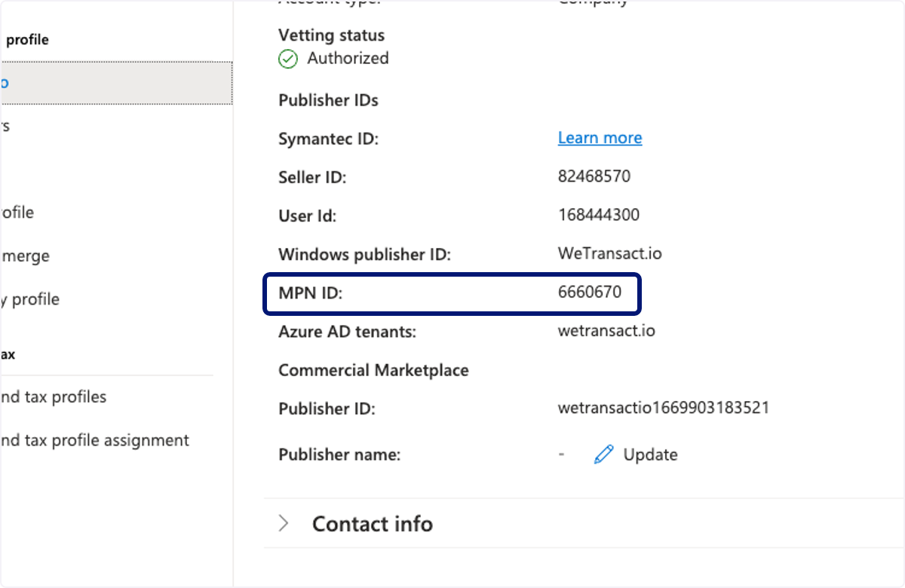Click the Update pencil icon
Image resolution: width=905 pixels, height=588 pixels.
click(x=604, y=455)
